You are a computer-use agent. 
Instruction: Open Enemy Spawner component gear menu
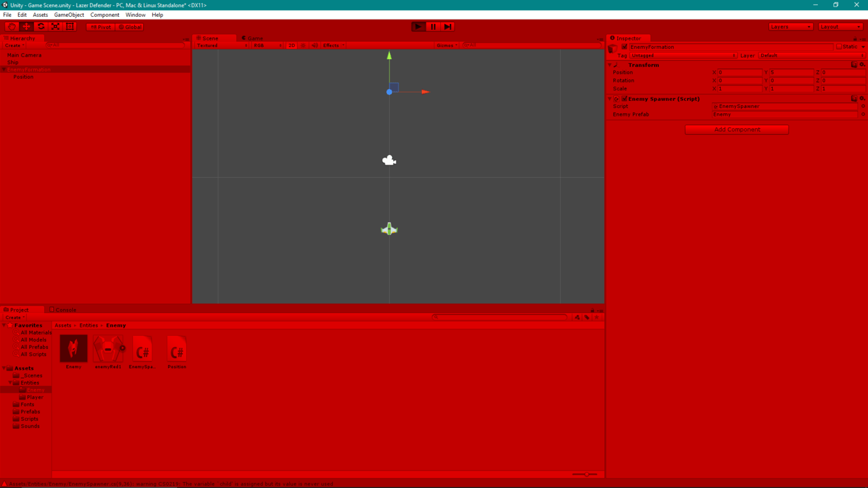tap(862, 99)
